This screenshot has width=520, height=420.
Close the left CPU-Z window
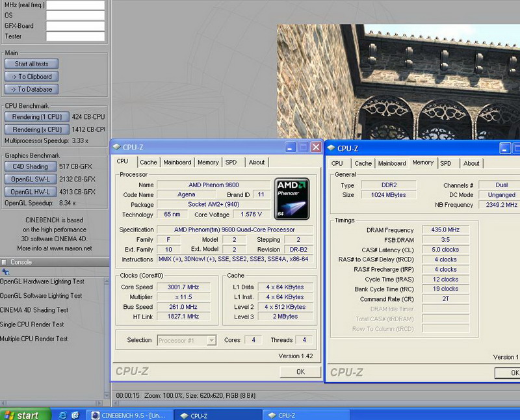tap(316, 148)
